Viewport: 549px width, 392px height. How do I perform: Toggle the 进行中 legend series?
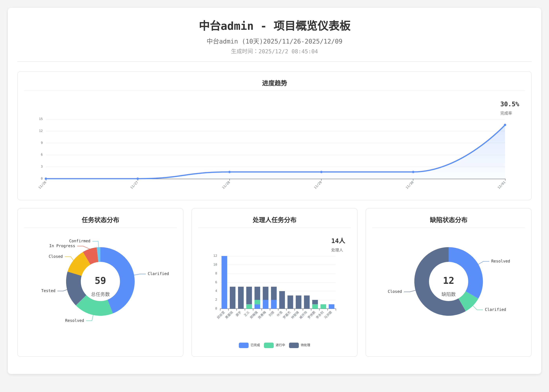pos(280,345)
